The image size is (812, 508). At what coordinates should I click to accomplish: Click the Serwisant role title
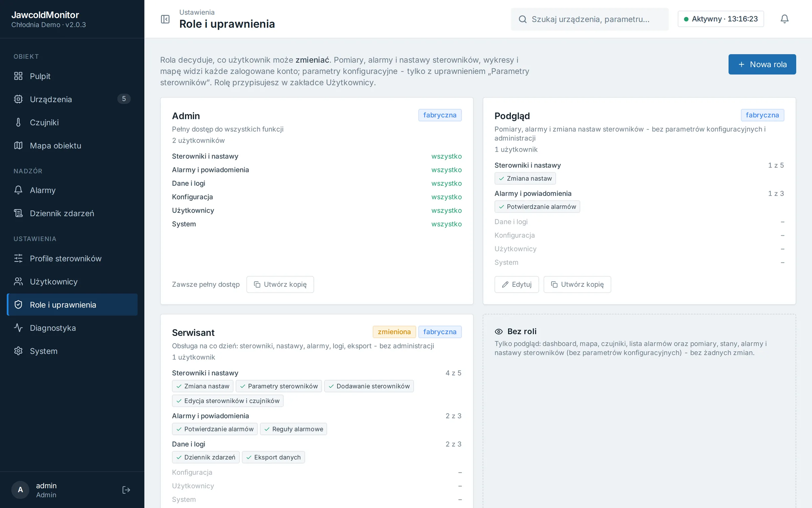tap(193, 333)
